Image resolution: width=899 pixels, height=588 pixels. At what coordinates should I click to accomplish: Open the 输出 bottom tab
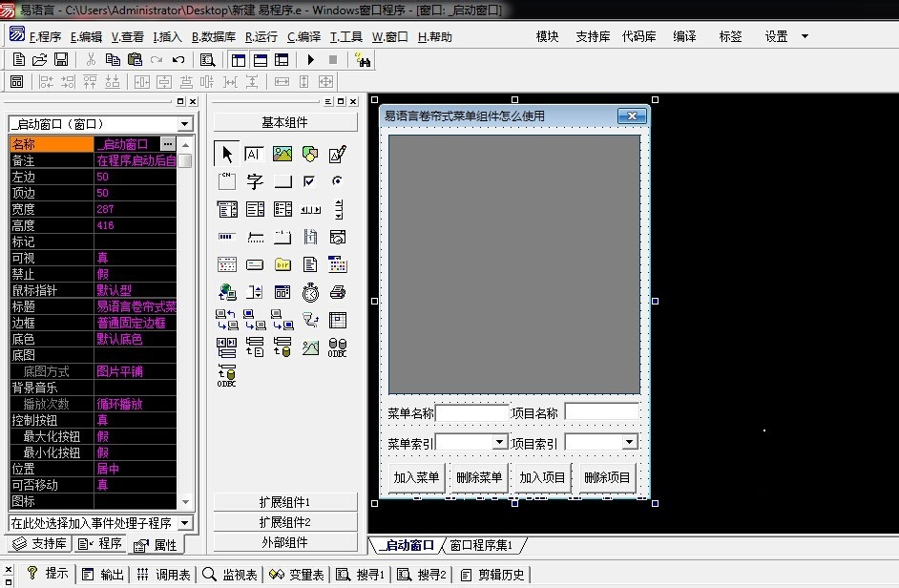(x=103, y=575)
